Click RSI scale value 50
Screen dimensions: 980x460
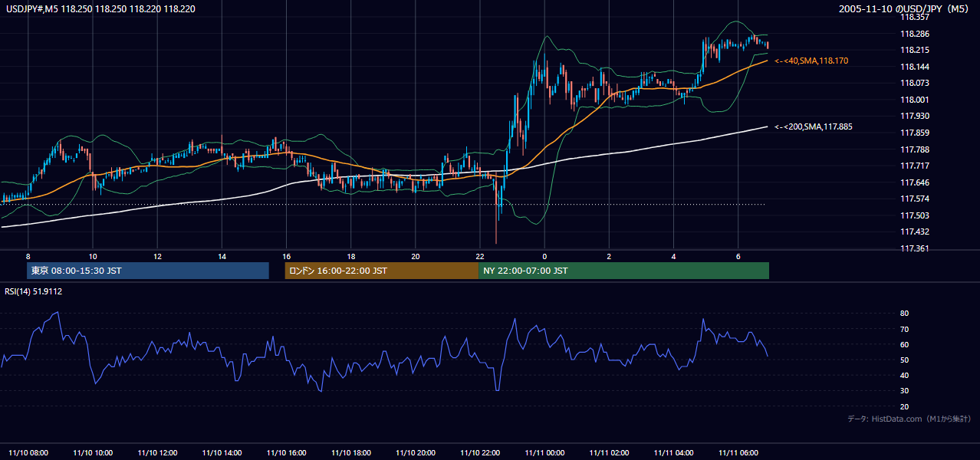pos(904,360)
